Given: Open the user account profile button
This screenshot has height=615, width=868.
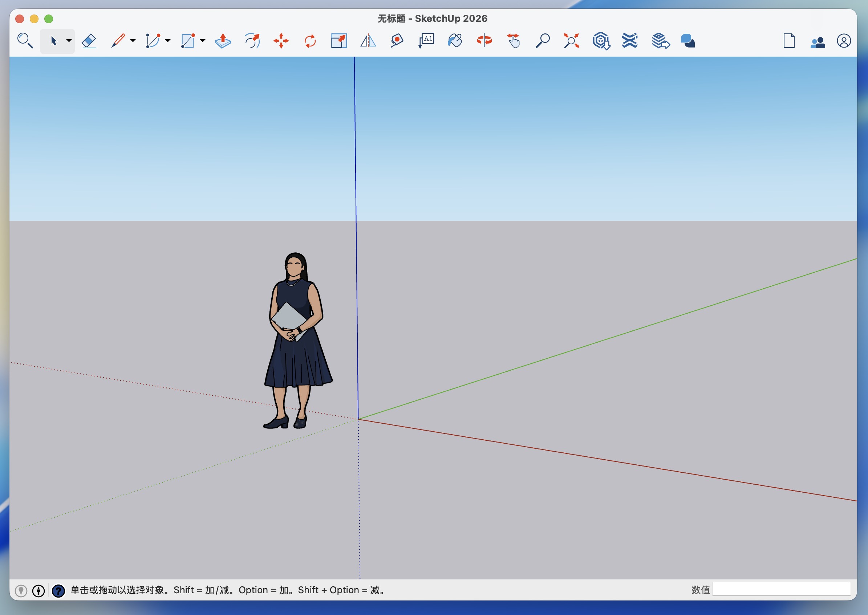Looking at the screenshot, I should [843, 41].
